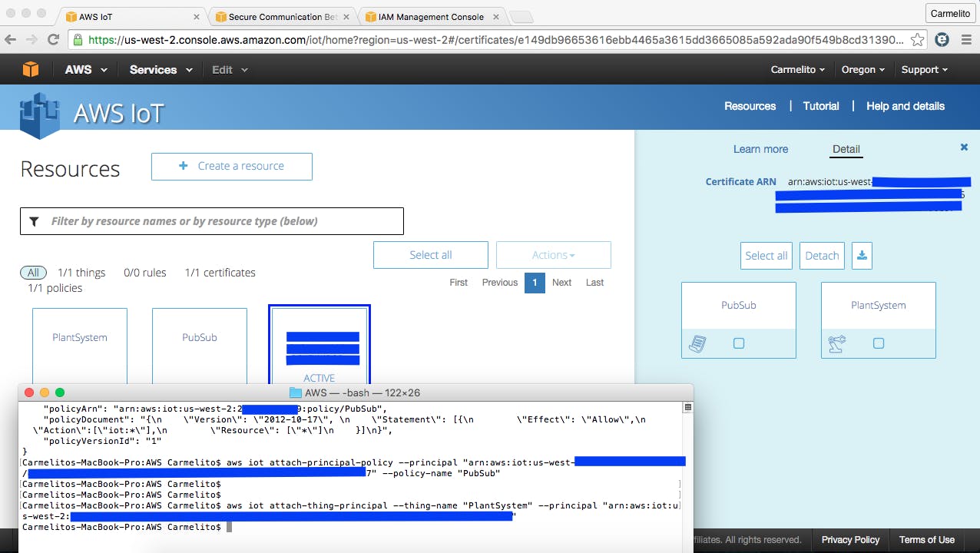
Task: Check the checkbox on the PubSub policy card
Action: [738, 344]
